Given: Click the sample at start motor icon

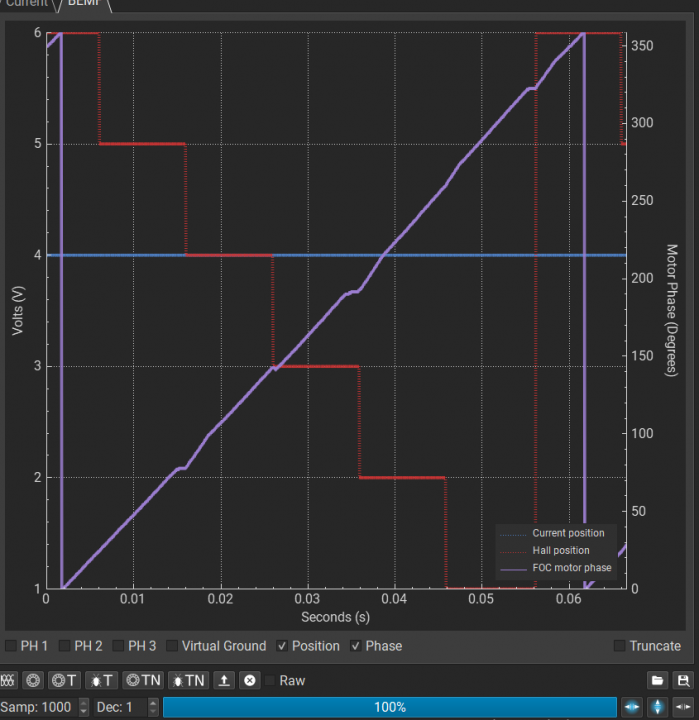Looking at the screenshot, I should 32,680.
